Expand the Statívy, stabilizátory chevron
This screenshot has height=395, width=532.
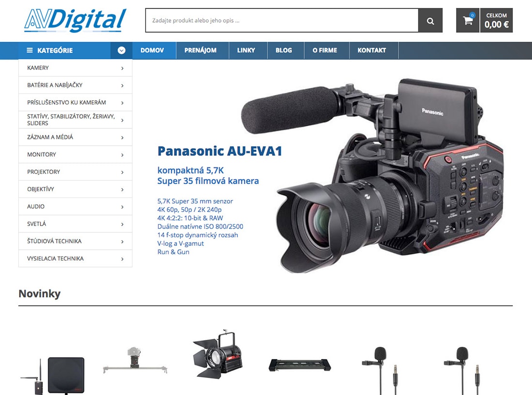122,120
